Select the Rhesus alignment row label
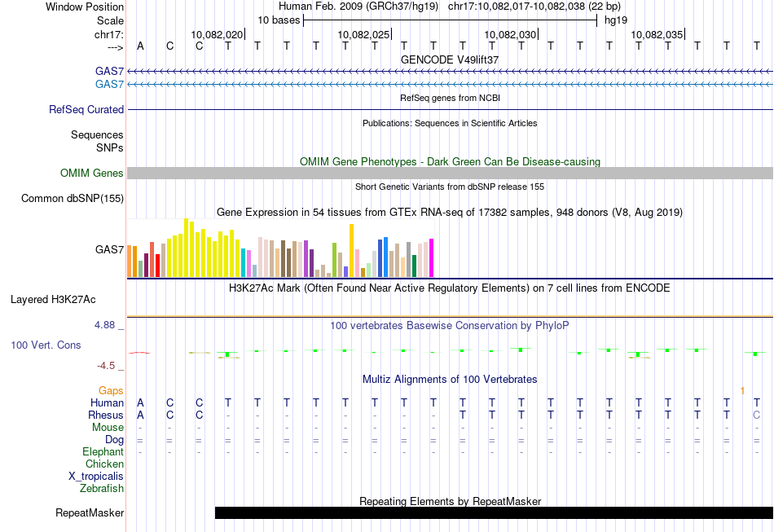 [106, 415]
